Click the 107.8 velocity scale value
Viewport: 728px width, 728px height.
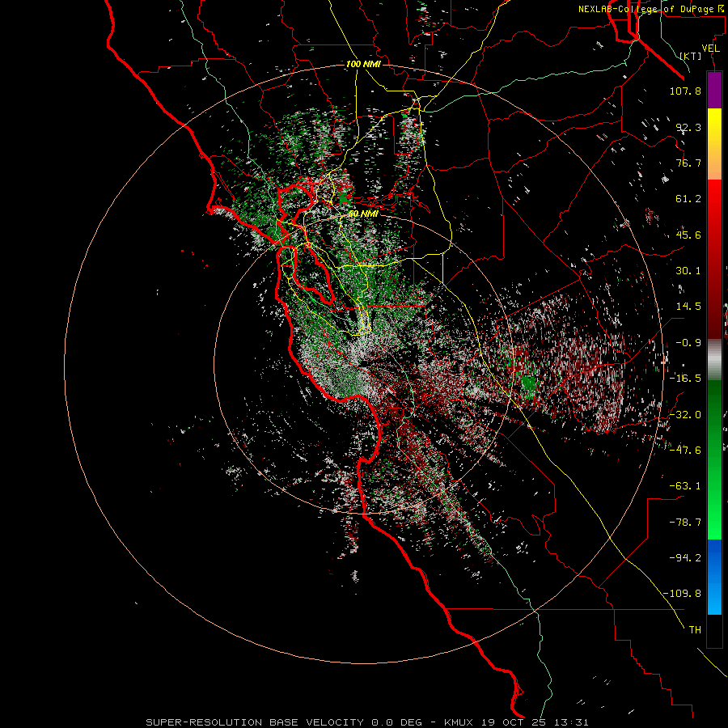point(685,91)
